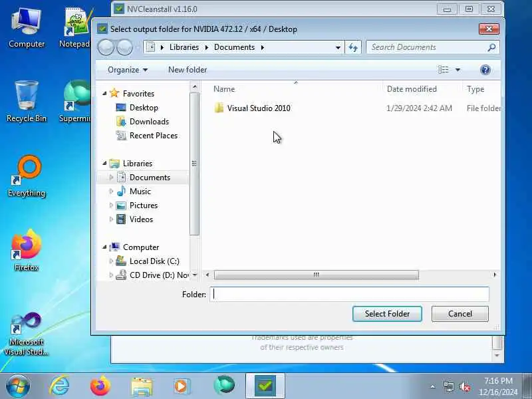Image resolution: width=532 pixels, height=399 pixels.
Task: Open the view options dropdown arrow
Action: (x=458, y=70)
